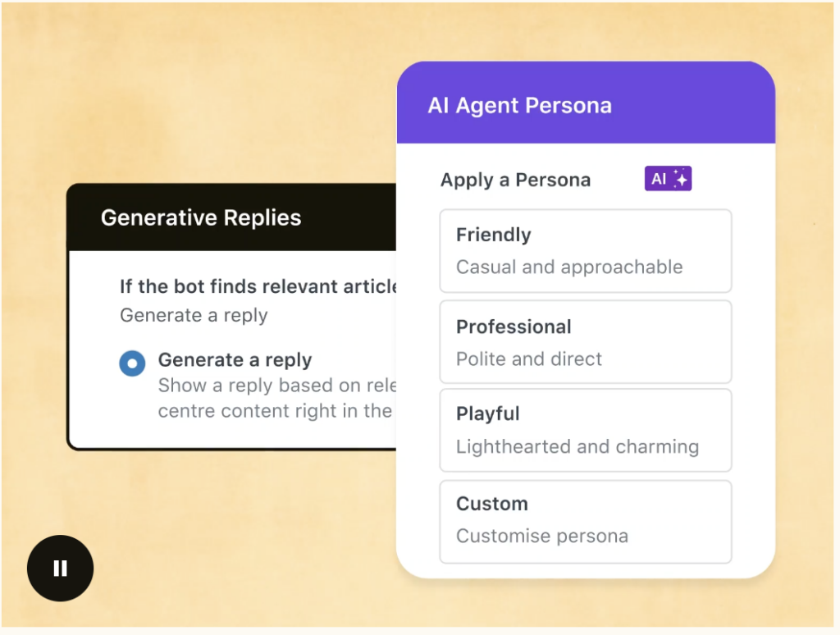The height and width of the screenshot is (635, 840).
Task: Click the Casual and approachable description
Action: 569,267
